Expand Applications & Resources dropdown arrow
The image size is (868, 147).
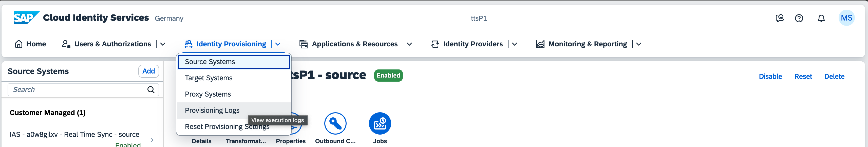[409, 44]
